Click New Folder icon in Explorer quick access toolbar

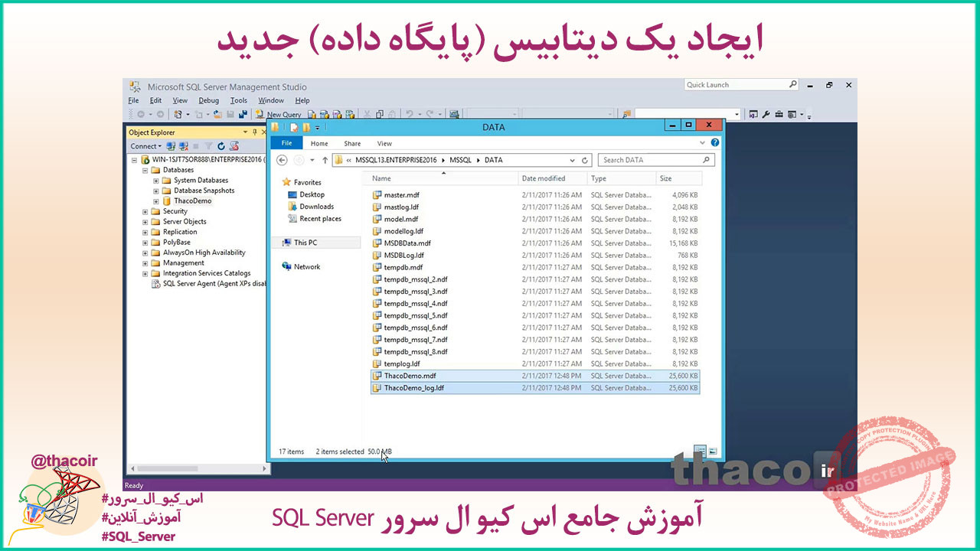pyautogui.click(x=306, y=127)
